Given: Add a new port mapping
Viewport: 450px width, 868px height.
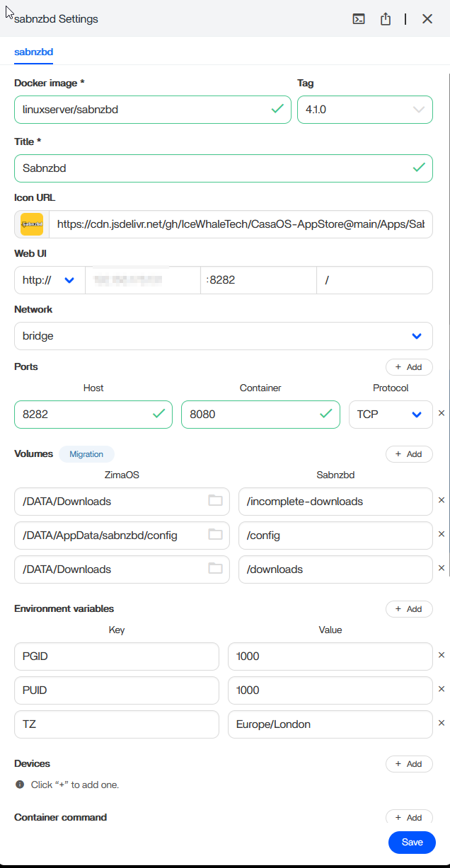Looking at the screenshot, I should click(x=408, y=367).
